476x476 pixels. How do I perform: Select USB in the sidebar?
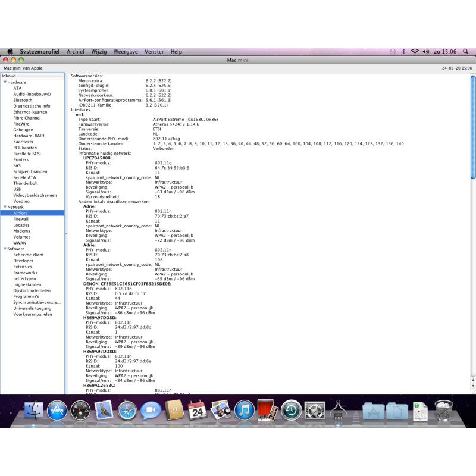[x=17, y=189]
